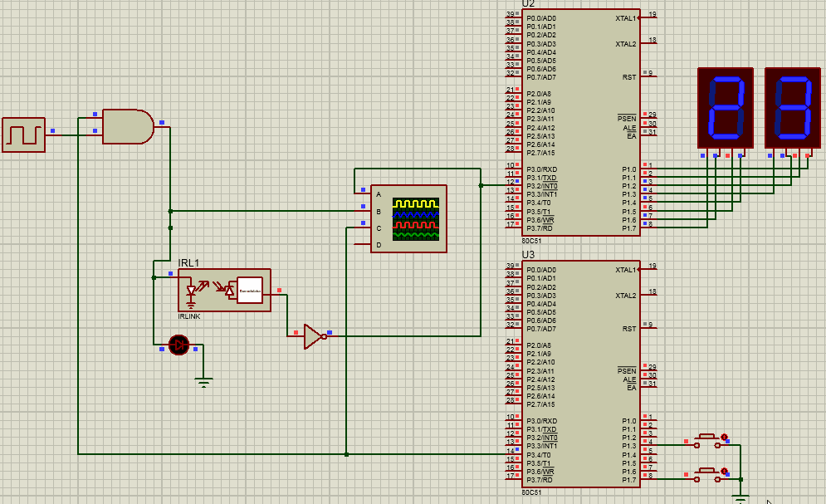Click the P0.0/AD0 pin label on U2
The width and height of the screenshot is (826, 504).
pyautogui.click(x=541, y=18)
